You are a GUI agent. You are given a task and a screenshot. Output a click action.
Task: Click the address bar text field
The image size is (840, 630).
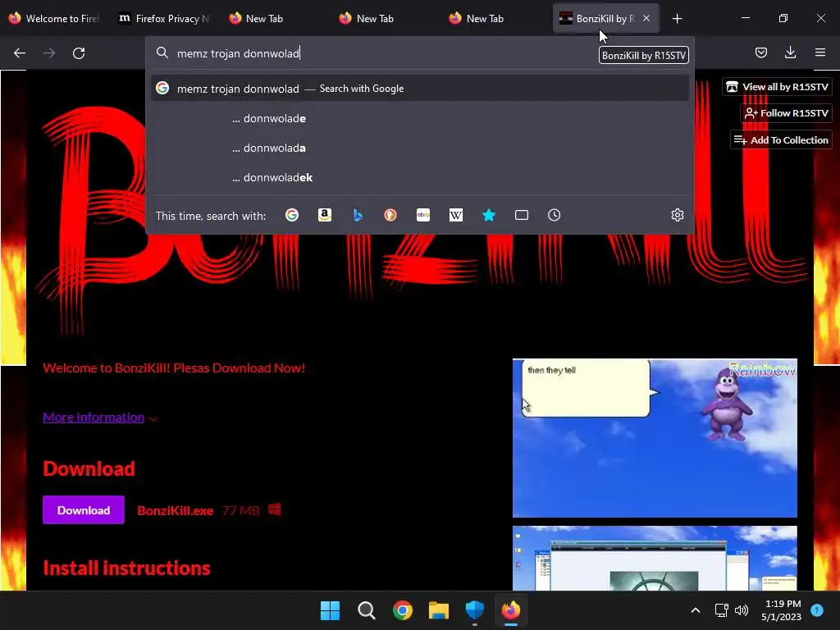[x=375, y=53]
